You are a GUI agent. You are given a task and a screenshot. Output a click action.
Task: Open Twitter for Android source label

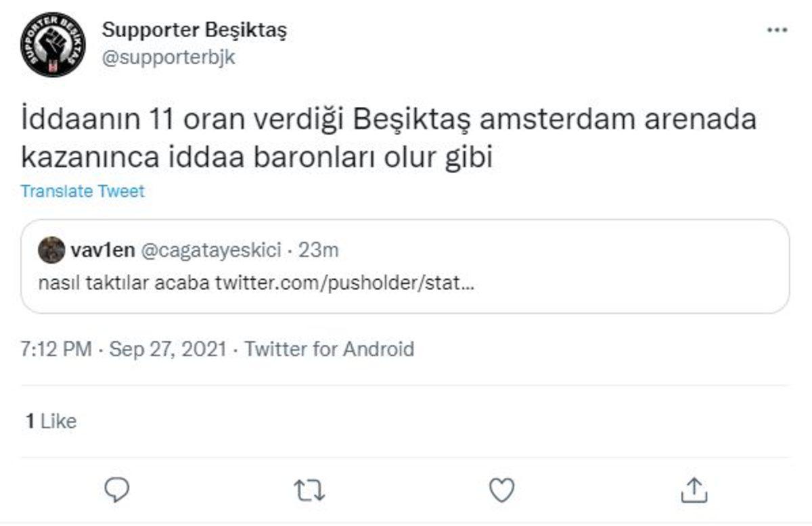pyautogui.click(x=330, y=351)
